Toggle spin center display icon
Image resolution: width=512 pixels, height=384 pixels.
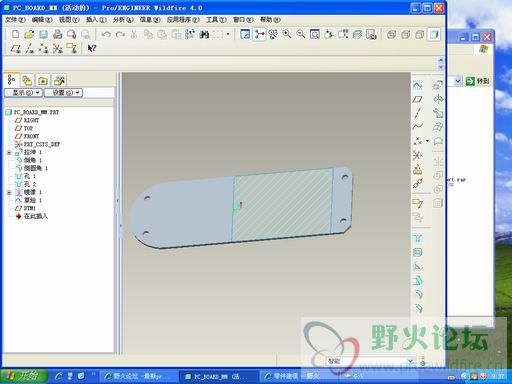point(259,34)
